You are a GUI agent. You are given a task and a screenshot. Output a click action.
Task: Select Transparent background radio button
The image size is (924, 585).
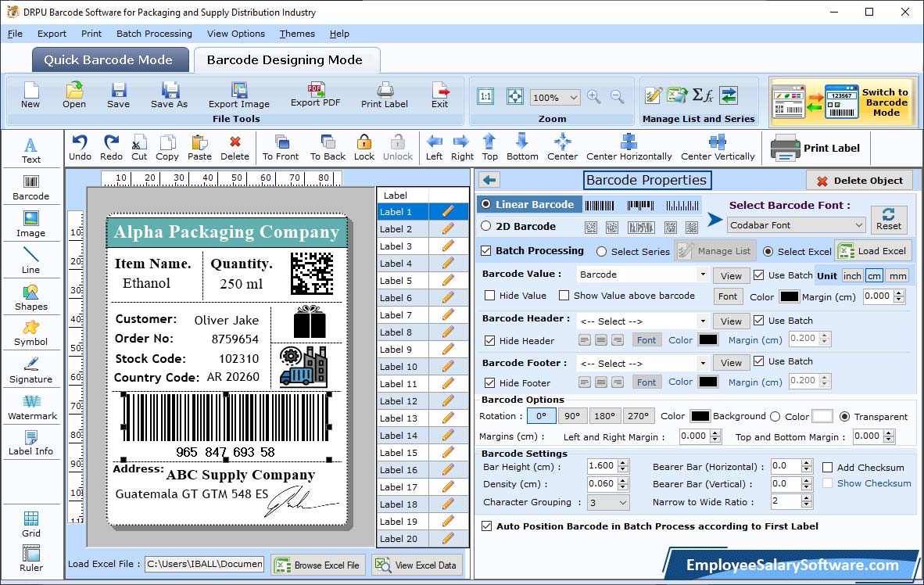(844, 417)
